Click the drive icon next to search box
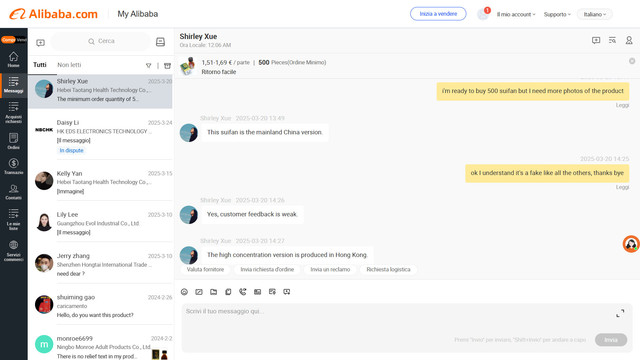This screenshot has height=360, width=640. click(160, 42)
